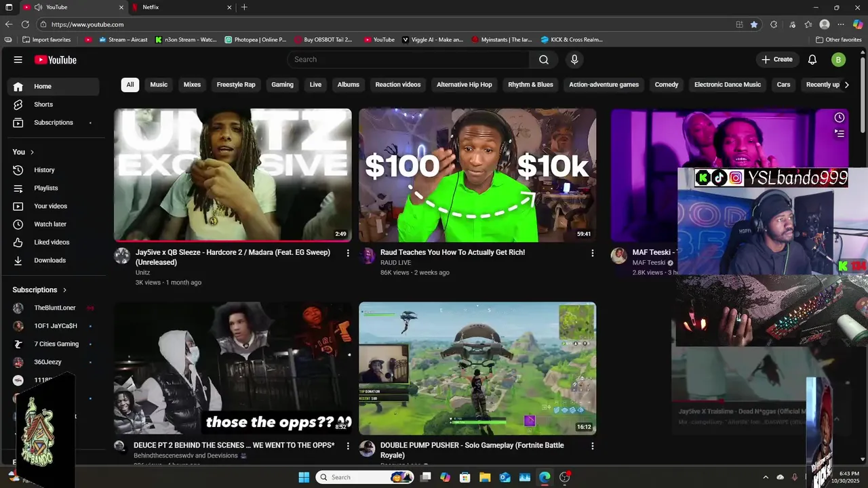Mute the YouTube tab audio
The width and height of the screenshot is (868, 488).
click(38, 7)
